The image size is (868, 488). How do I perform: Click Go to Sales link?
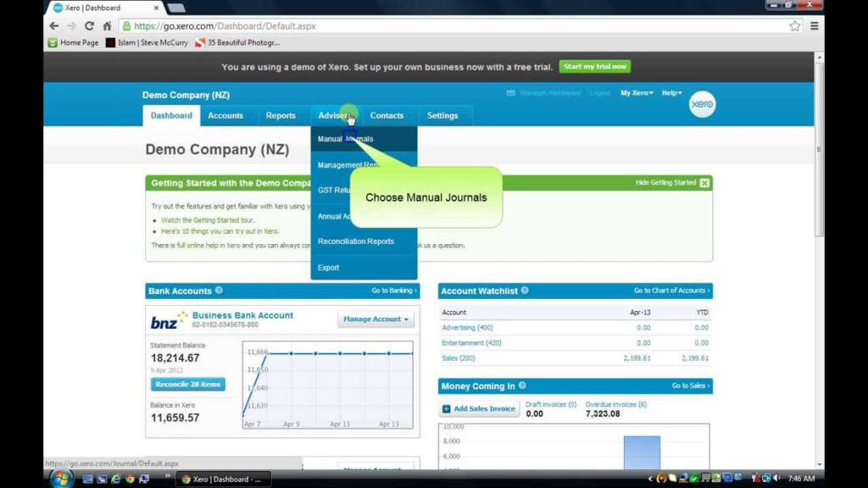pos(690,385)
